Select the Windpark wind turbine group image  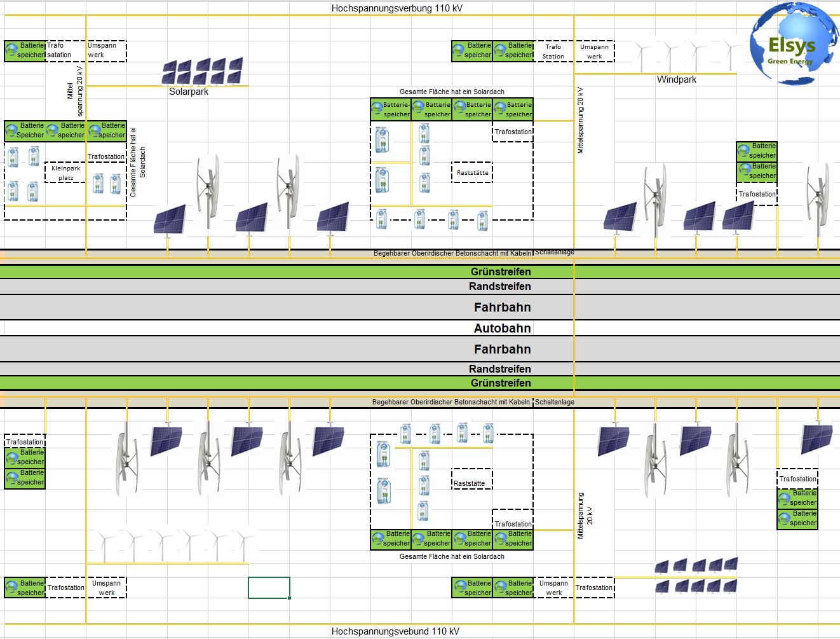(x=686, y=55)
